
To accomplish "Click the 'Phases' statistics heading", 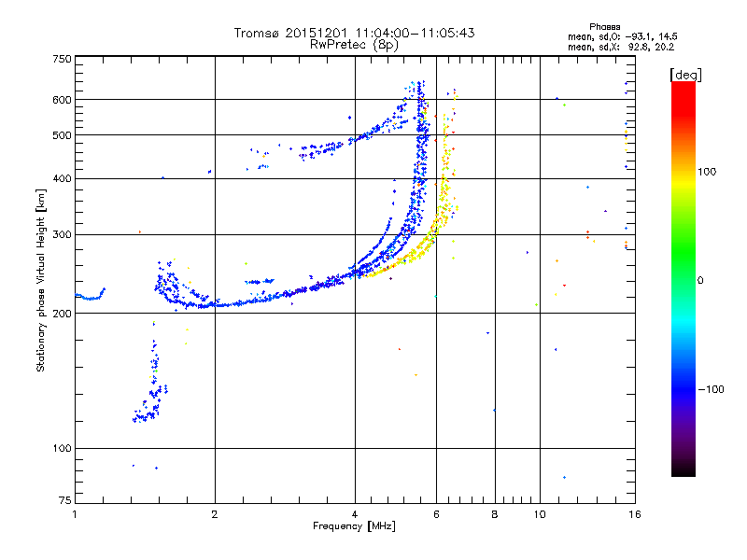I will [604, 27].
